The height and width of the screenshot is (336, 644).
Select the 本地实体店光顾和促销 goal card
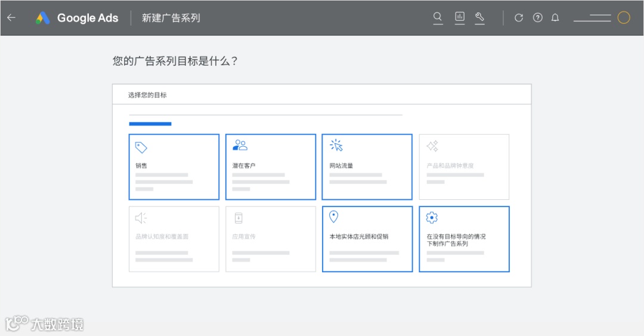click(x=367, y=239)
